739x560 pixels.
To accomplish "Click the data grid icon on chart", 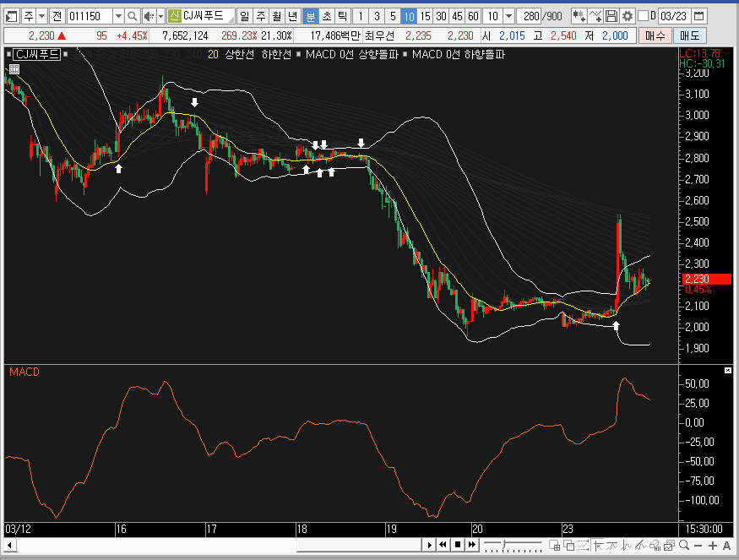I will click(x=14, y=69).
